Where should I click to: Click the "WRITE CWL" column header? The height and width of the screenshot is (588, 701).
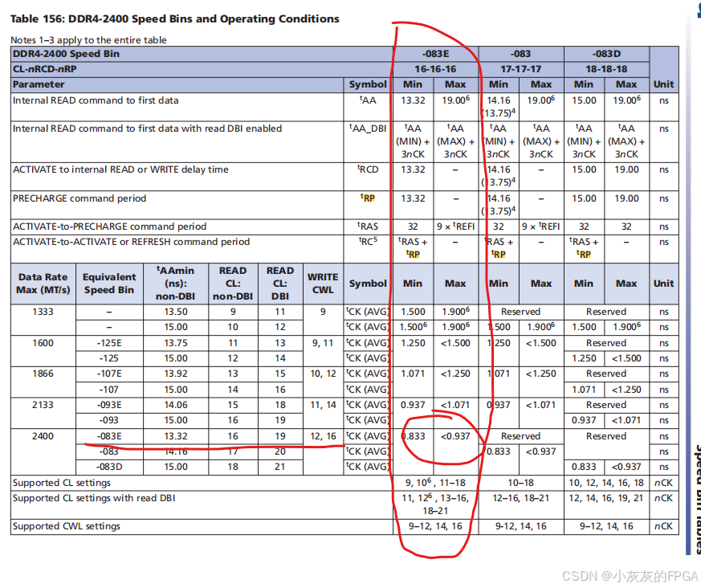[x=323, y=283]
